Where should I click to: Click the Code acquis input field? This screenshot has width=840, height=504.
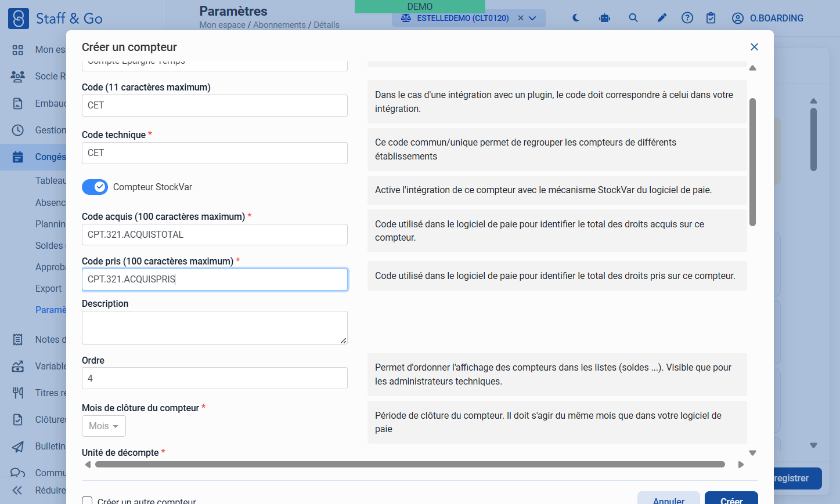[x=215, y=235]
